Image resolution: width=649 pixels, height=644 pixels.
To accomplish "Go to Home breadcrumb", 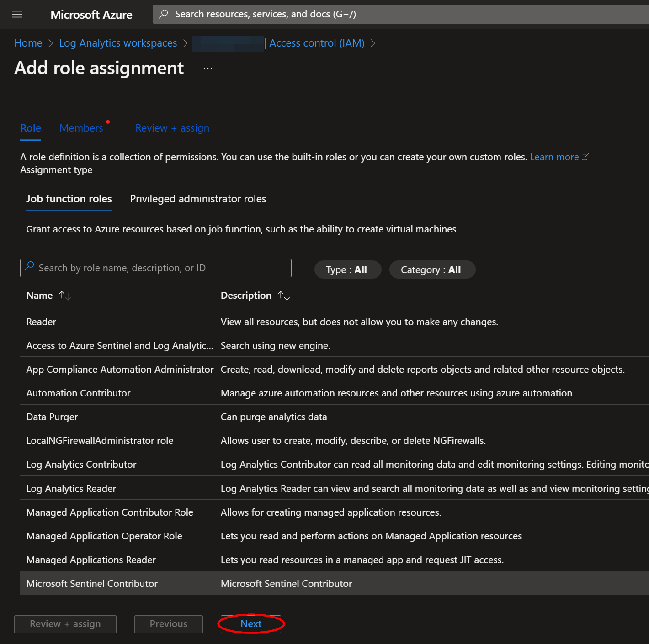I will point(28,43).
